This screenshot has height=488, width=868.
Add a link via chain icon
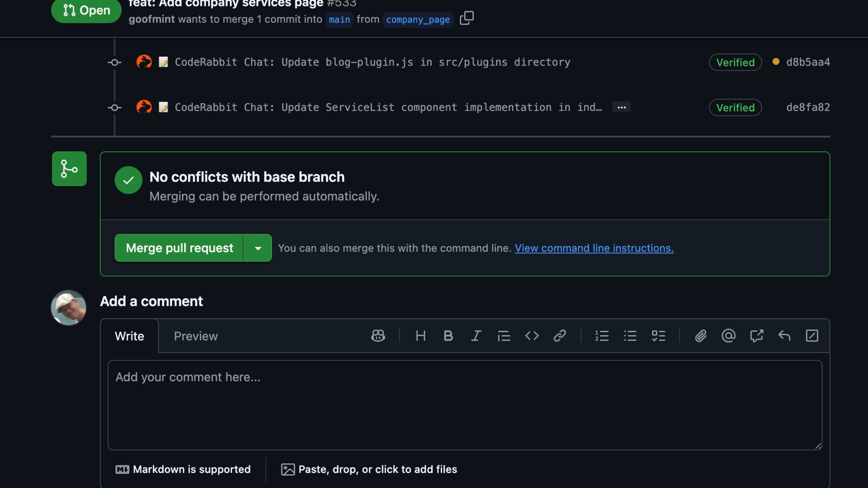[x=560, y=336]
